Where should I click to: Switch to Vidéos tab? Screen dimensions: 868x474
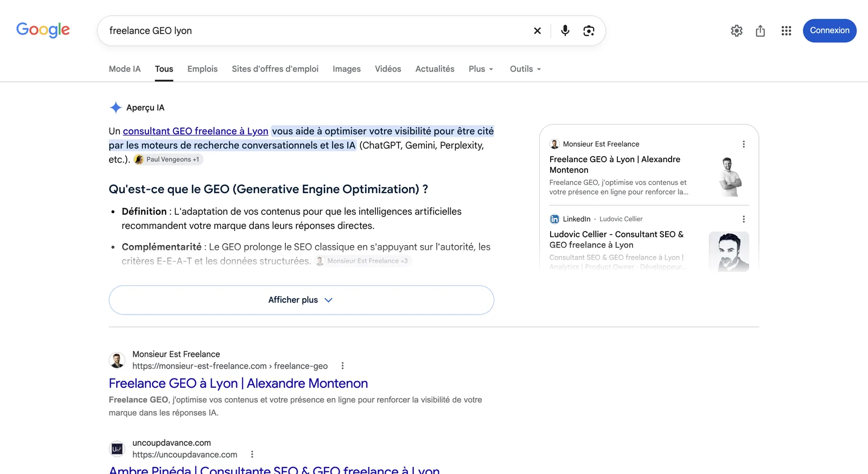click(x=388, y=69)
